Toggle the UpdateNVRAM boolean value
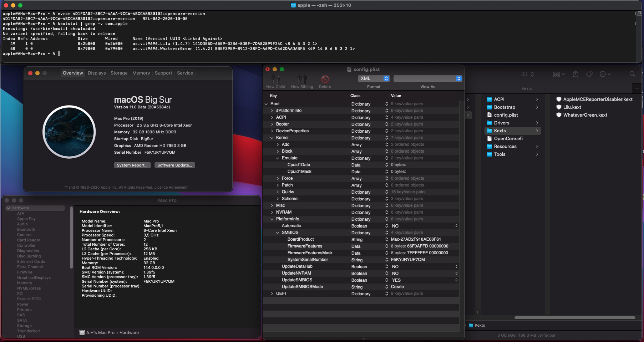The image size is (644, 342). (456, 274)
